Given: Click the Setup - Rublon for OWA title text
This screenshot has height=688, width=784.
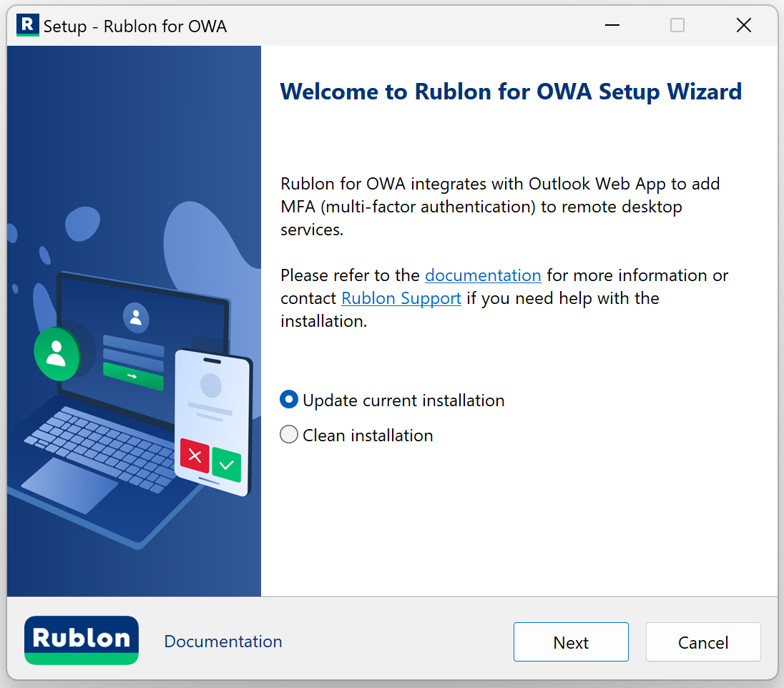Looking at the screenshot, I should point(135,27).
